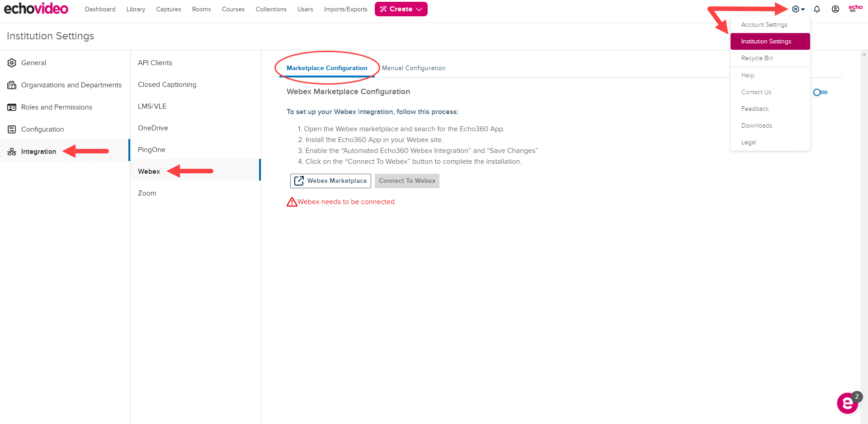Switch to the Manual Configuration tab
The height and width of the screenshot is (424, 868).
point(414,68)
